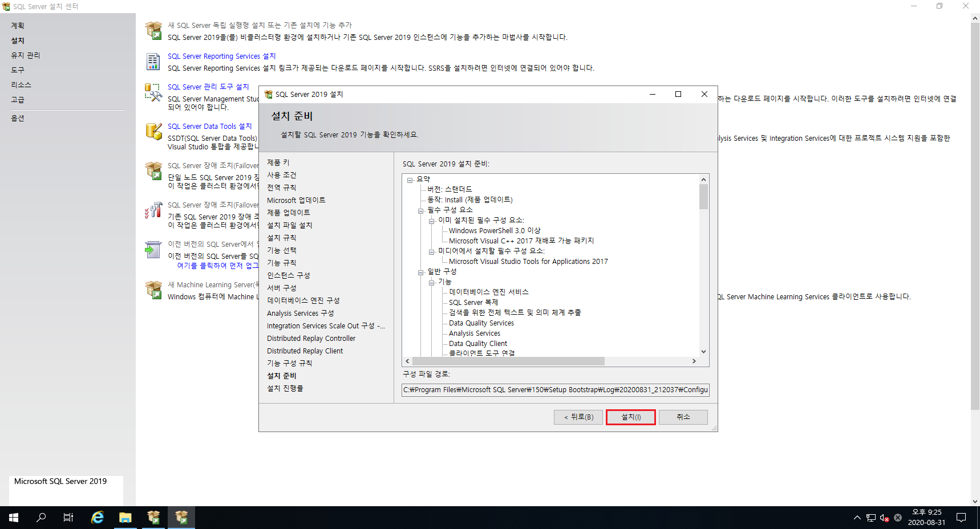Open the 옵션 page in Installation Center
This screenshot has width=980, height=529.
(x=18, y=118)
